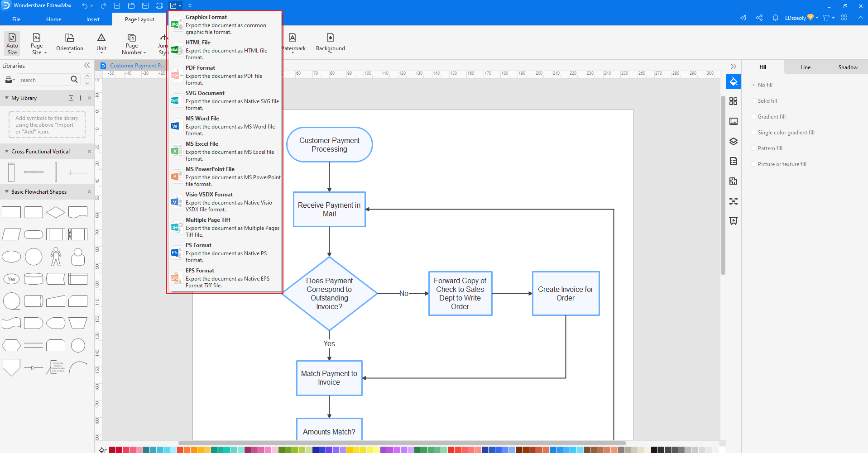Open the Page Size dropdown
Screen dimensions: 868x453
click(x=38, y=43)
